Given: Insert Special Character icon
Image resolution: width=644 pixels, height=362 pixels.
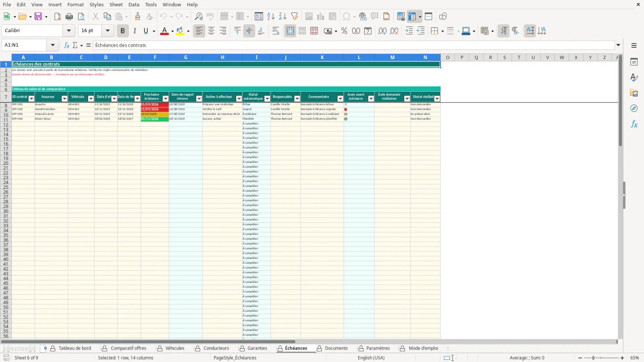Looking at the screenshot, I should (x=346, y=16).
